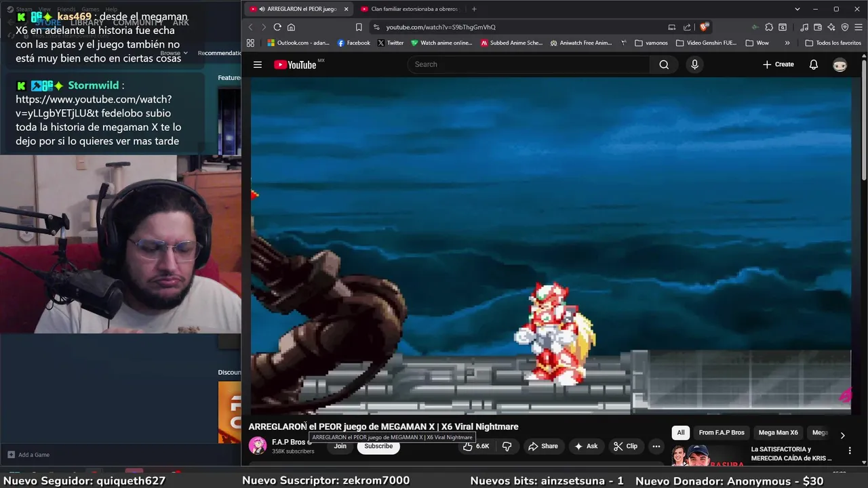Open options for La SATISFACTORIA recommended video
868x488 pixels.
click(x=850, y=450)
